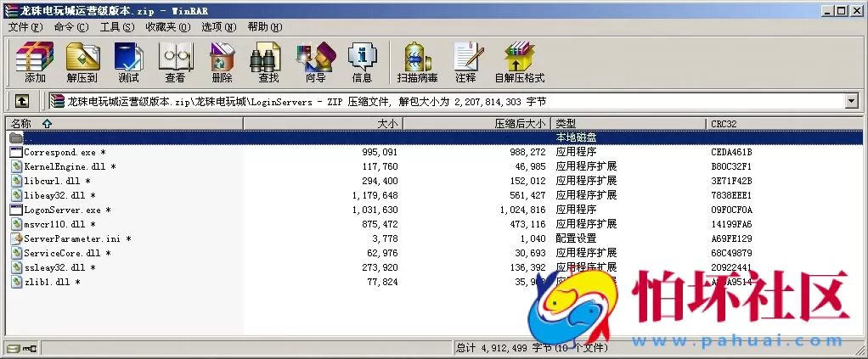Click the SFX (自解压格式) toolbar icon
The width and height of the screenshot is (868, 359).
[x=519, y=62]
